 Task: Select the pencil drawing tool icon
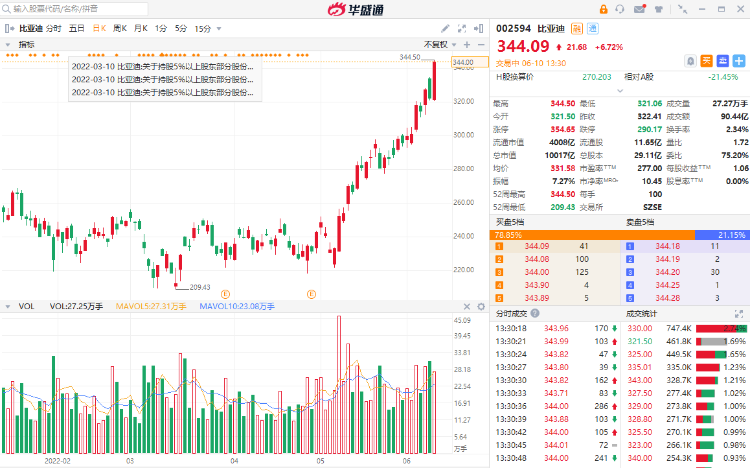(x=445, y=29)
